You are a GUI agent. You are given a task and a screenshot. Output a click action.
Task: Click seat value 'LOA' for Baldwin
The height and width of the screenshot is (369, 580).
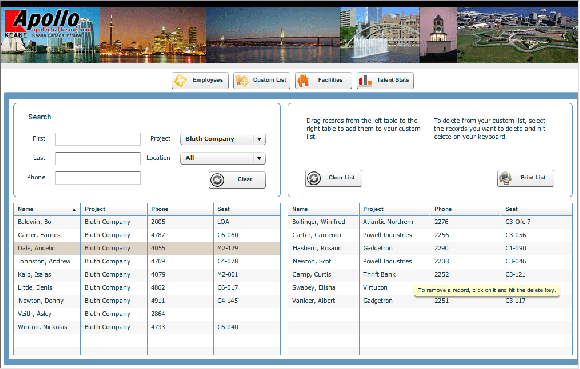(223, 222)
